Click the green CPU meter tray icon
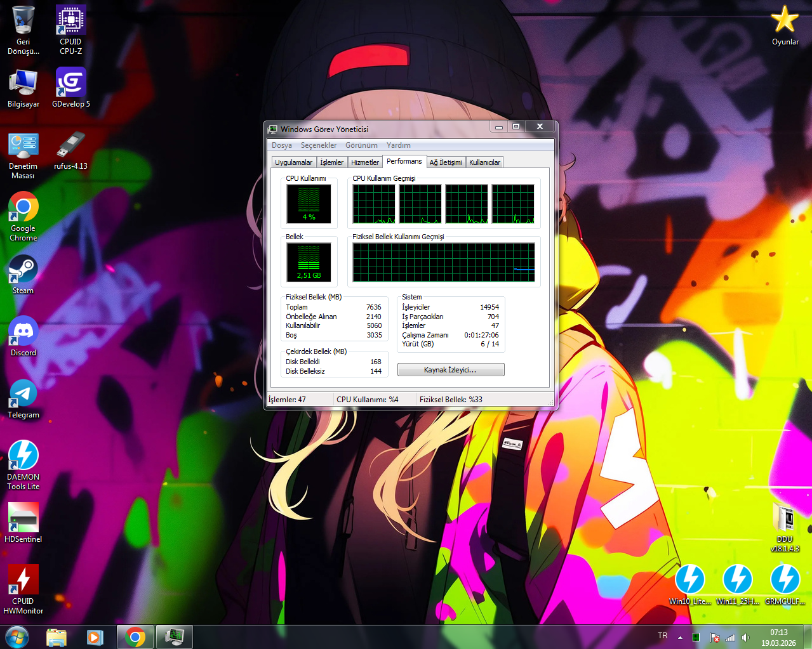 pyautogui.click(x=696, y=637)
